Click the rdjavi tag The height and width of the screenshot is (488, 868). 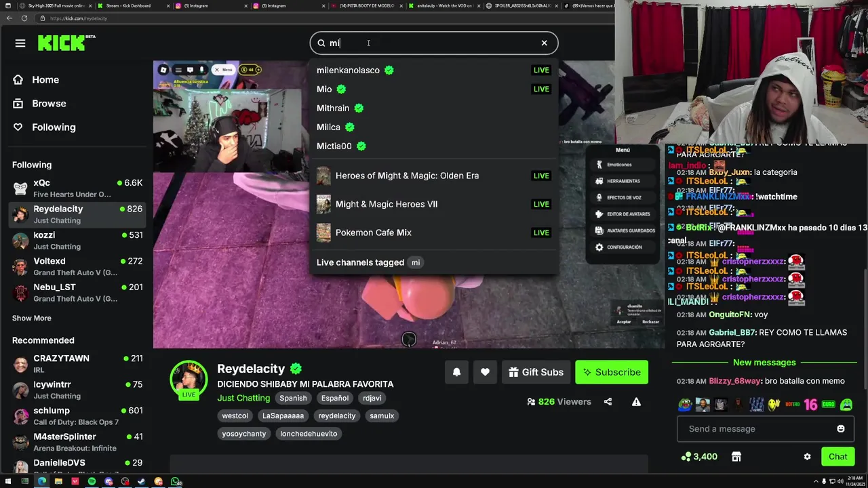coord(372,399)
